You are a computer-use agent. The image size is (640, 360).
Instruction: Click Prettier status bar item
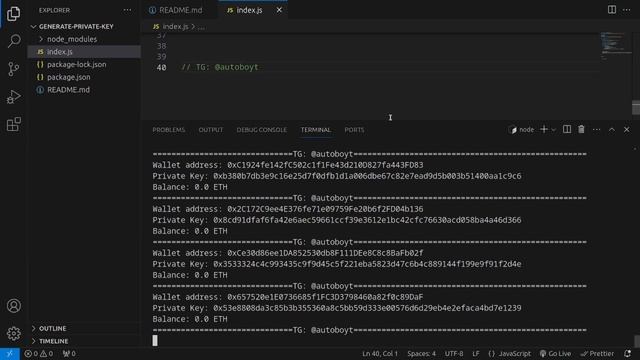click(x=597, y=354)
